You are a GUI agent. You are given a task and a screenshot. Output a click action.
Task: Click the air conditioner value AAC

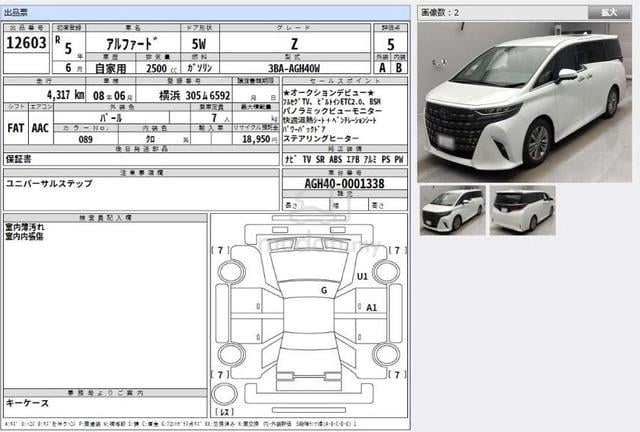(x=40, y=128)
